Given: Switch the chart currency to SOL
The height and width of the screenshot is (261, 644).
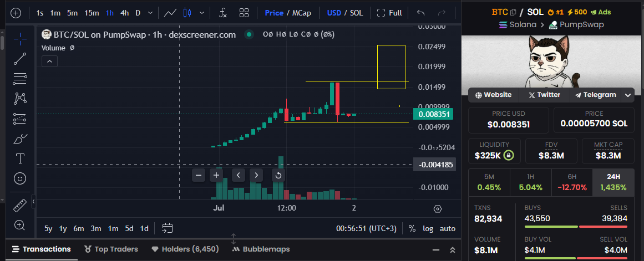Looking at the screenshot, I should click(356, 13).
